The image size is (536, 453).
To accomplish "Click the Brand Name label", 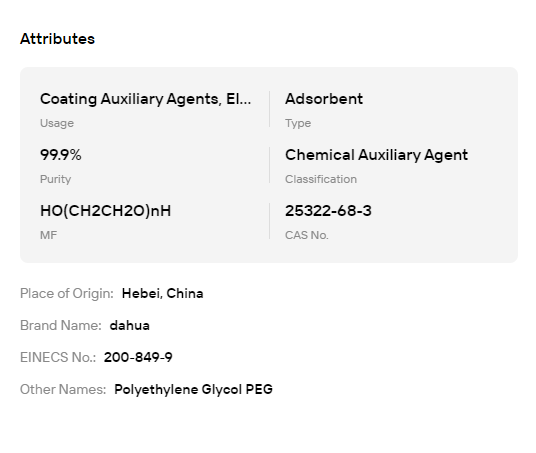I will coord(61,325).
